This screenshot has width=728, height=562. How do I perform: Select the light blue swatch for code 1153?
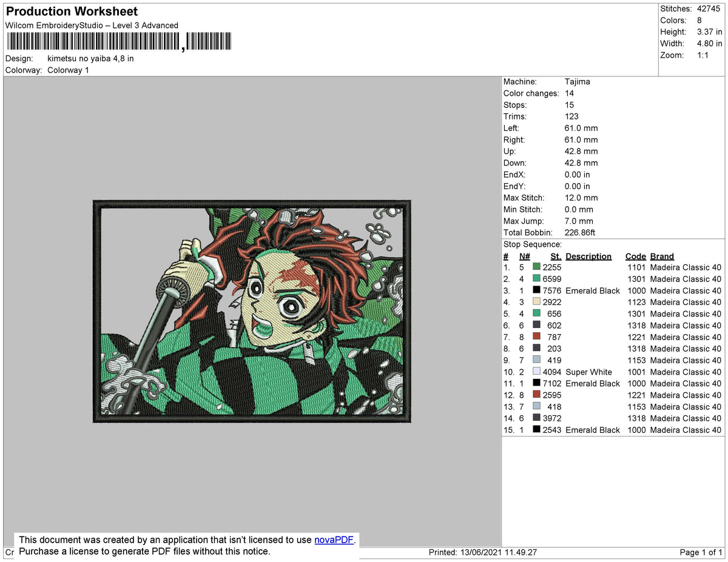point(536,360)
